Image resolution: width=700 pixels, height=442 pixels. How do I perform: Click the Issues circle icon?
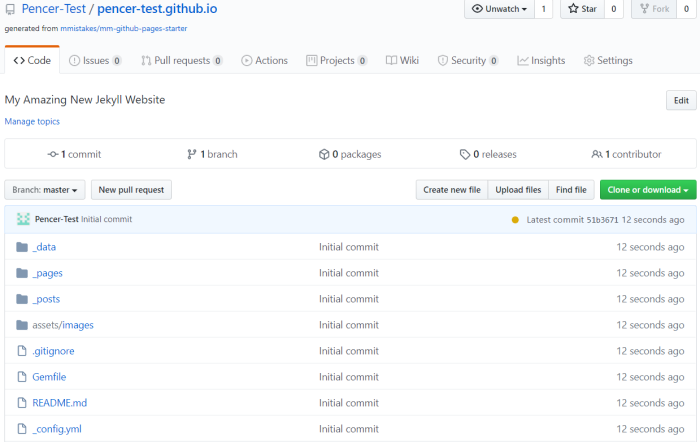[74, 60]
